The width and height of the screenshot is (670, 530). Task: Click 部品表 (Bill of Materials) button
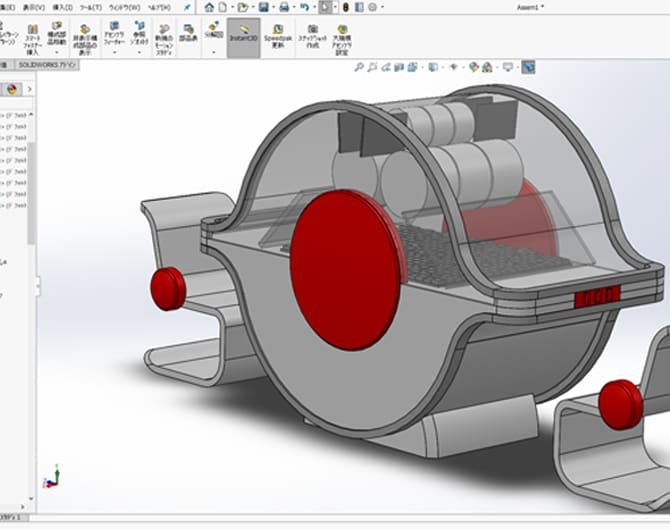tap(188, 33)
